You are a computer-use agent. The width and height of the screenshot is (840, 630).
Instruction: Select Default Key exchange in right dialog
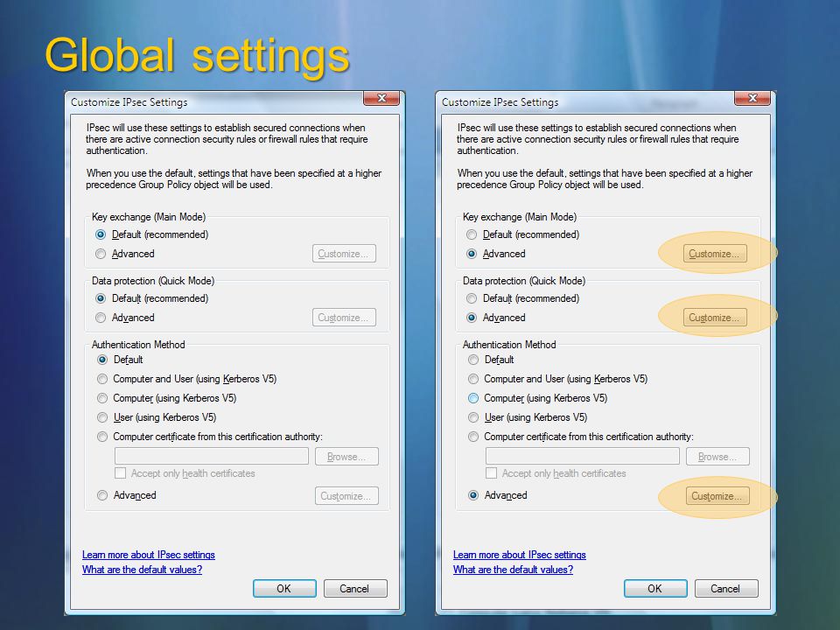point(472,234)
